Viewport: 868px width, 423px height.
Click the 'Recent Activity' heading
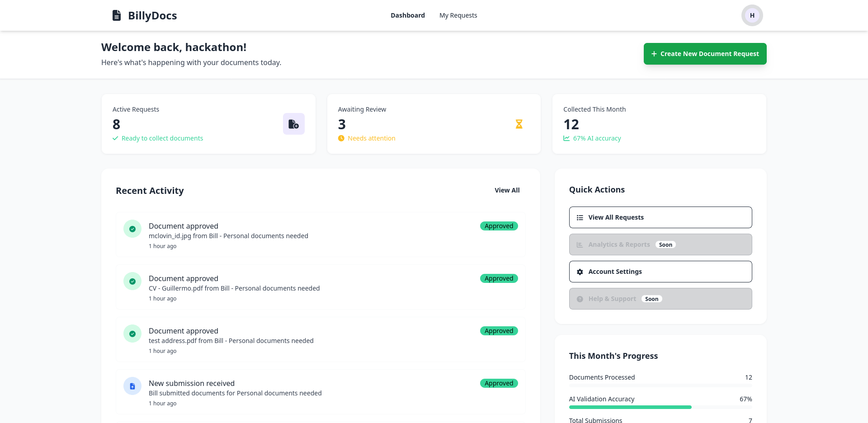(150, 191)
